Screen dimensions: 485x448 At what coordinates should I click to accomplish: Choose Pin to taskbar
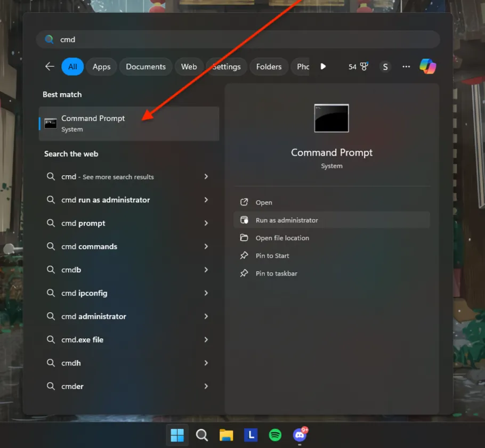(332, 273)
